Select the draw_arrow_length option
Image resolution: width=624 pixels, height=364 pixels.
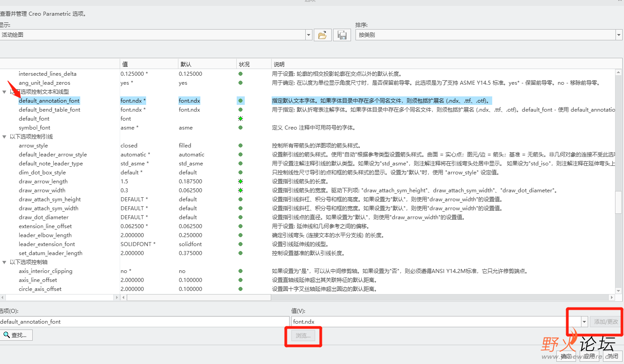click(x=43, y=181)
